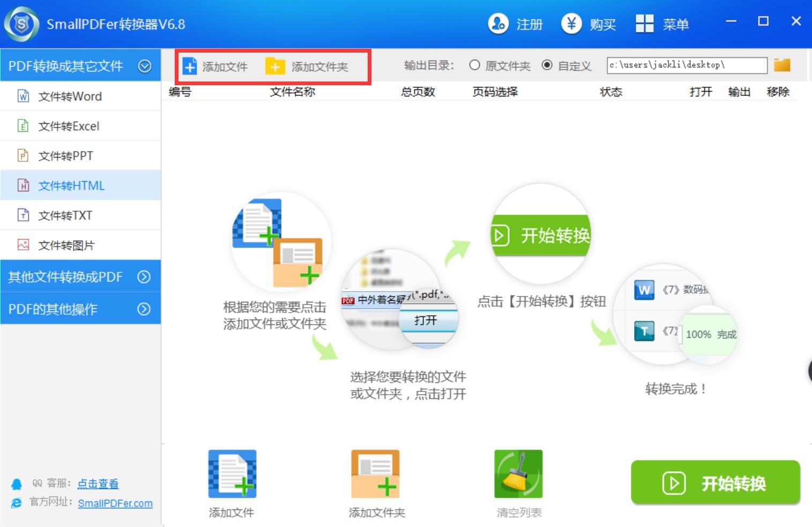
Task: Click the 编号 column header
Action: (x=180, y=92)
